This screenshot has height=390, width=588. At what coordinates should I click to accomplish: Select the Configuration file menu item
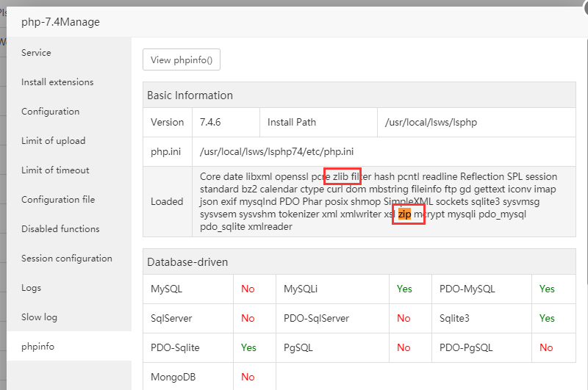58,200
